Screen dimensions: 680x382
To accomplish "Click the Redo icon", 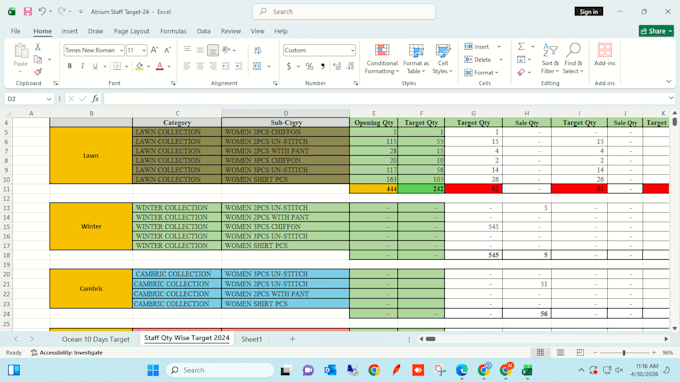I will pos(62,12).
